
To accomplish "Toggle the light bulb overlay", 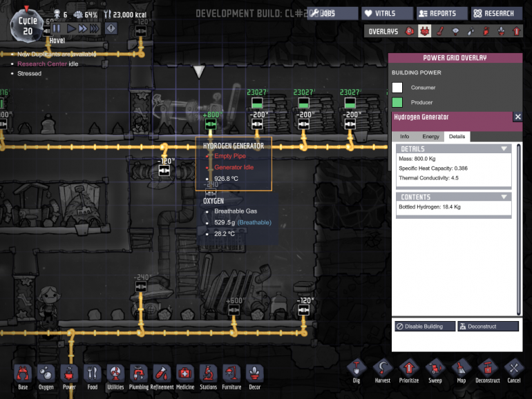I will coord(456,32).
